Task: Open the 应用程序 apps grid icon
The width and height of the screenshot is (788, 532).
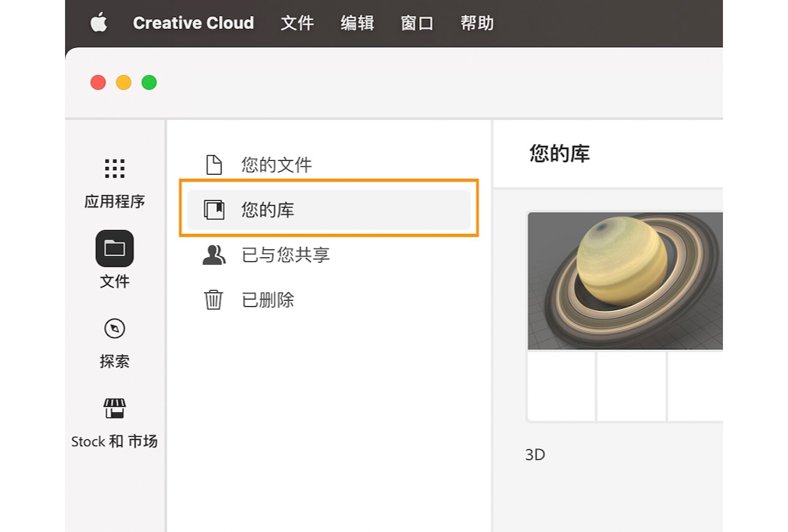Action: (115, 167)
